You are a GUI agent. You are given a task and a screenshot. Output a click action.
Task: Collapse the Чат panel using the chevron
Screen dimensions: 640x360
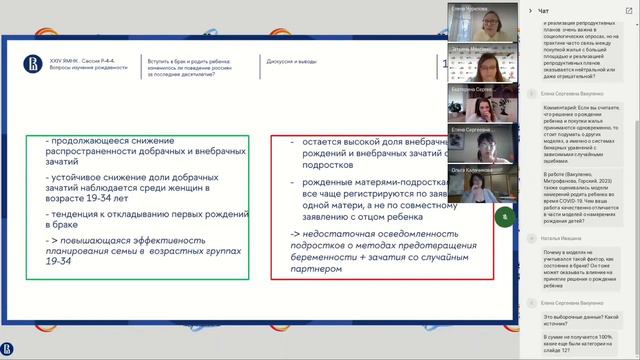pos(530,11)
